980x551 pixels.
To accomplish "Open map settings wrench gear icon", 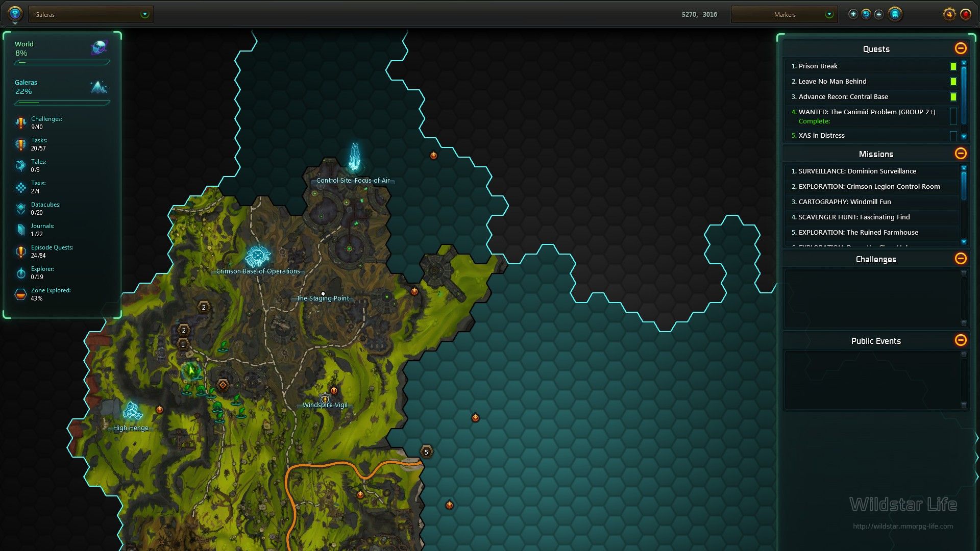I will [x=949, y=14].
